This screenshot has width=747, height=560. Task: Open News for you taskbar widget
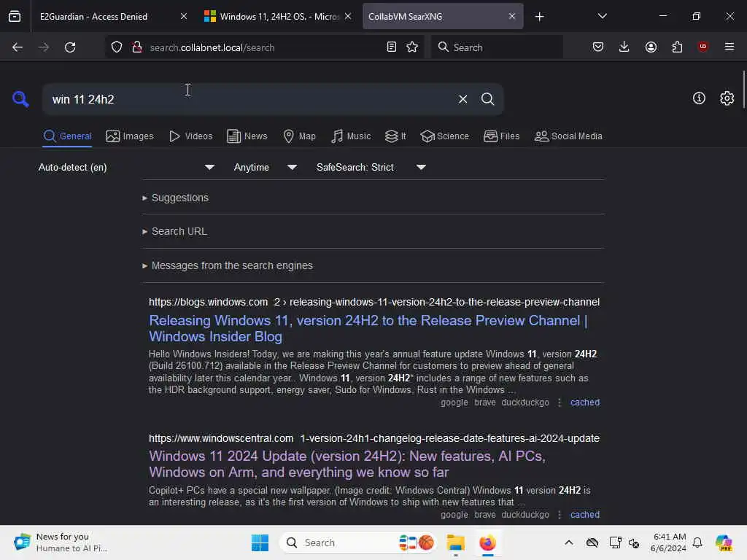61,542
